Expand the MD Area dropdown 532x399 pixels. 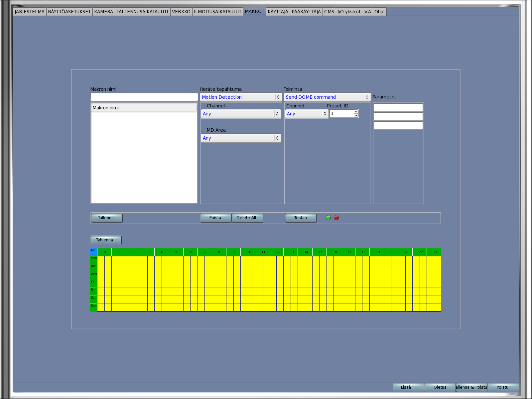[x=241, y=138]
